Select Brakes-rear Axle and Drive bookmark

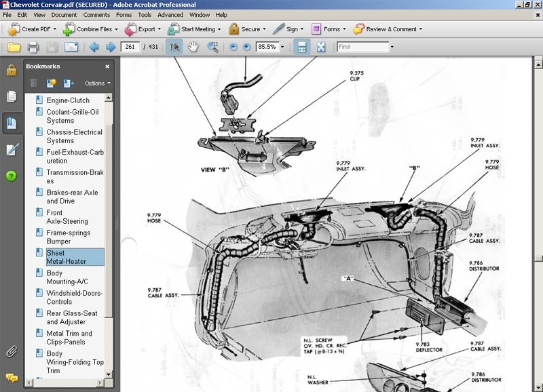(73, 197)
